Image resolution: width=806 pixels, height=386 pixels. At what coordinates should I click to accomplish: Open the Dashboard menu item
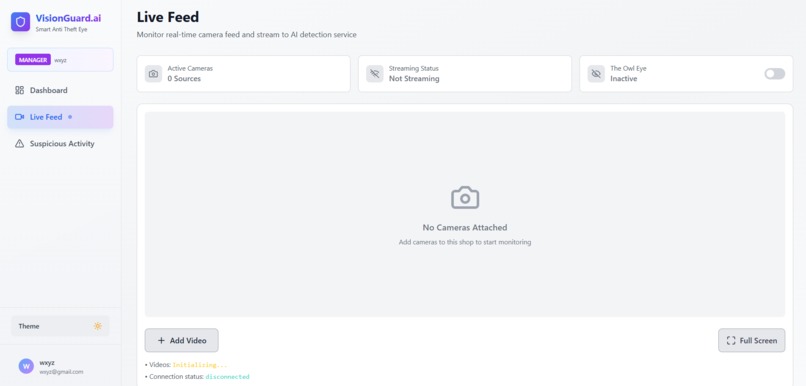click(60, 90)
